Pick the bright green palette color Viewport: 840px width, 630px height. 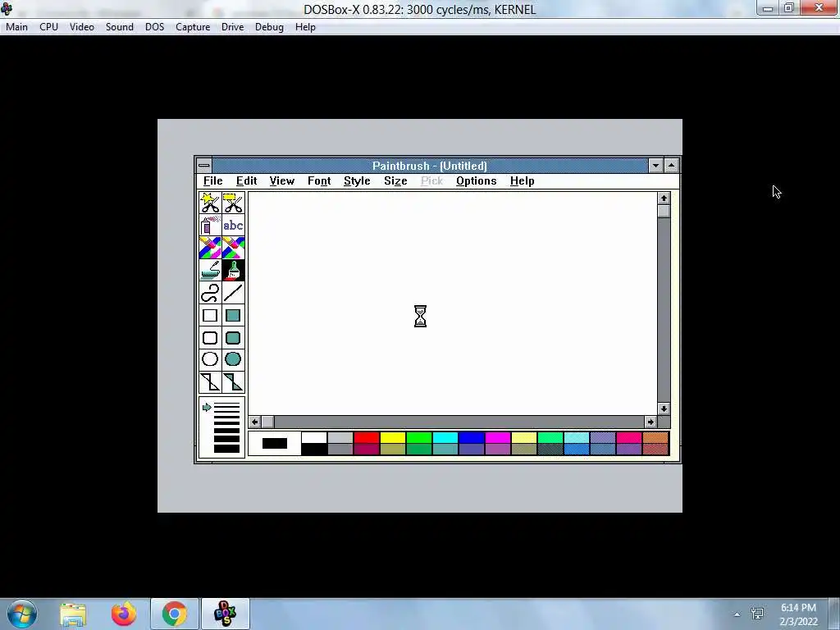[x=419, y=438]
